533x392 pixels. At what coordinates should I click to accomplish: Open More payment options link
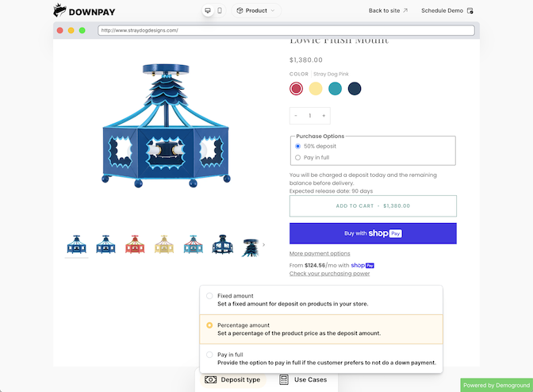pos(320,253)
